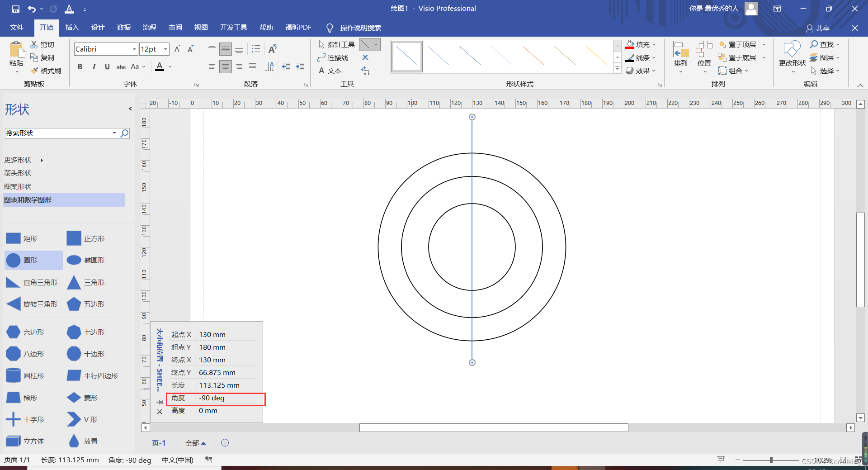Close the Size & Position window X
The image size is (868, 470).
[x=160, y=412]
